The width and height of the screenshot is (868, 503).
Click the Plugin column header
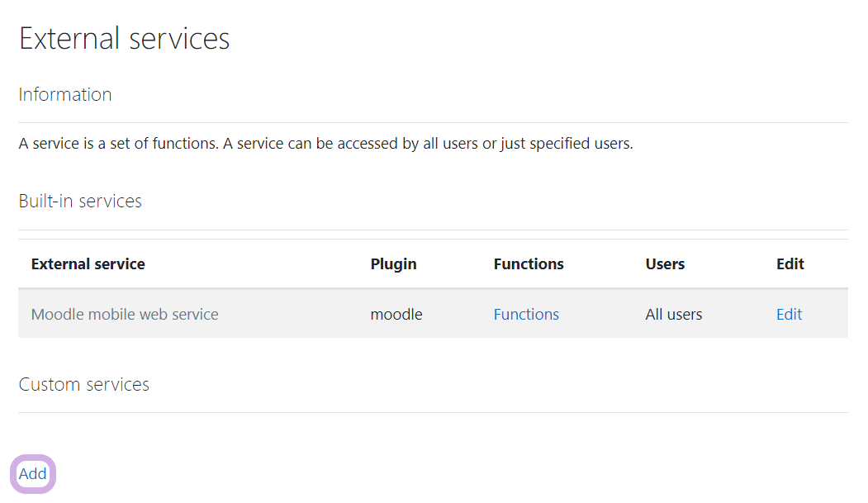click(x=393, y=264)
